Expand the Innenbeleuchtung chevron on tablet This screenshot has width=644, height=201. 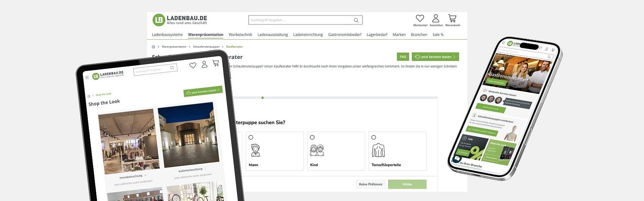pyautogui.click(x=145, y=175)
